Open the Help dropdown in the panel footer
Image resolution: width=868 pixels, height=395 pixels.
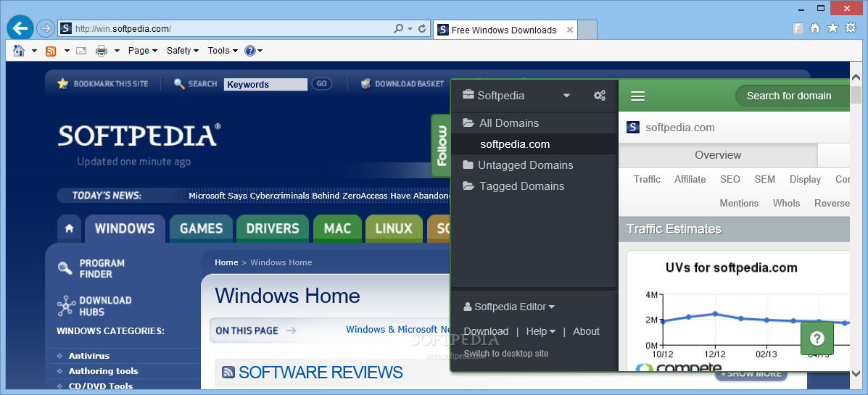pos(541,331)
